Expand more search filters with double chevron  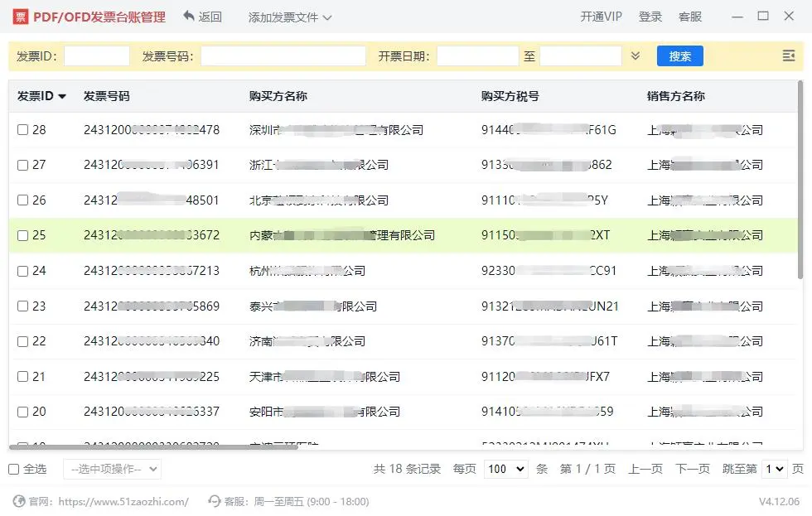pos(636,56)
